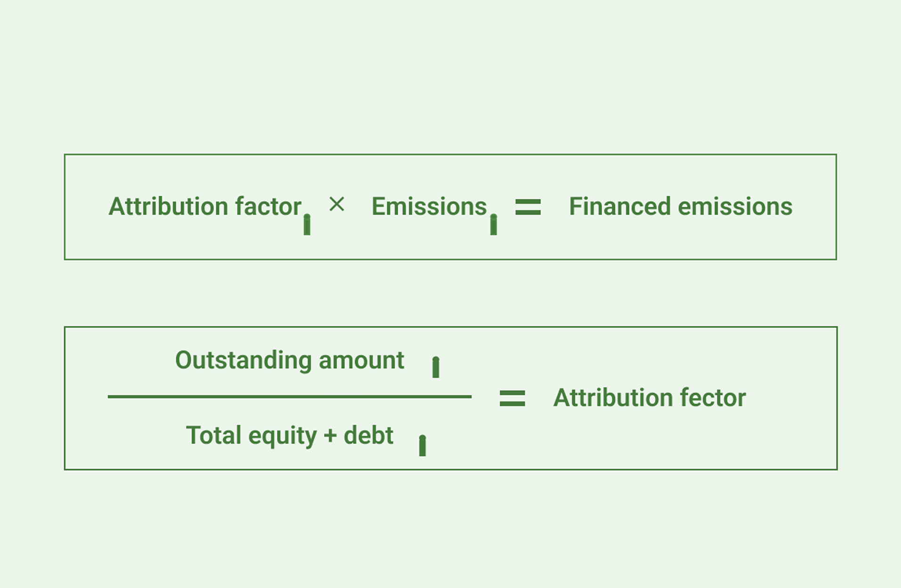Click the Financed emissions result text

tap(680, 206)
